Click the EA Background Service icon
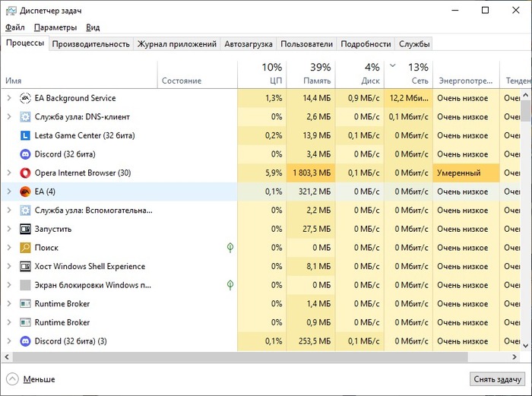Screen dimensions: 532x396 point(25,98)
